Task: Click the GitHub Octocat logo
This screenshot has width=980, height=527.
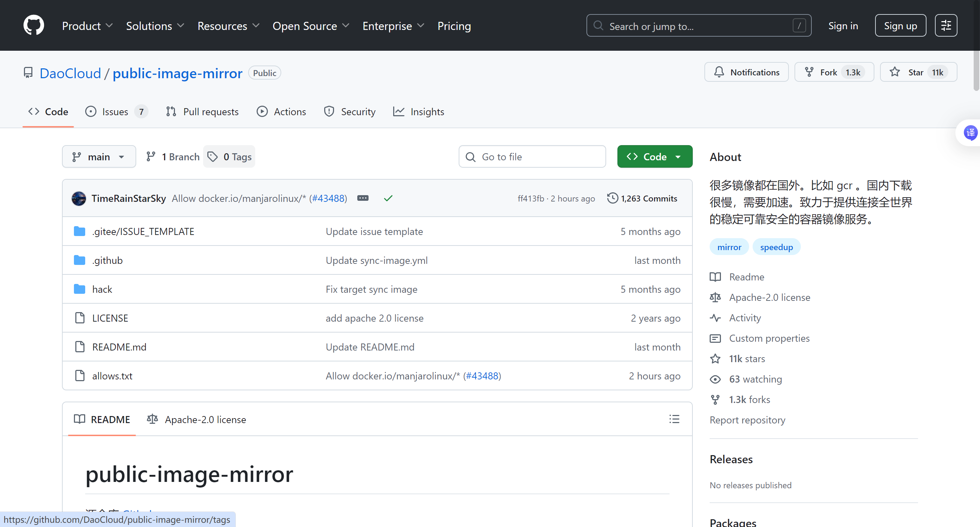Action: click(x=33, y=25)
